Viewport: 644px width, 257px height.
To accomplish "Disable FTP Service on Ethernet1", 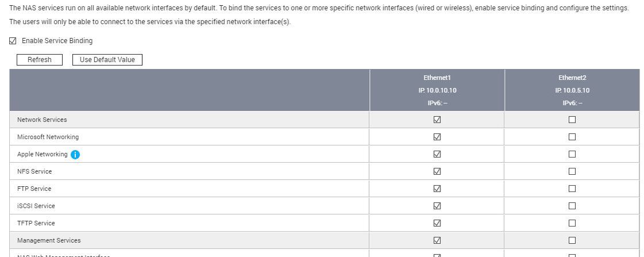I will click(x=437, y=189).
